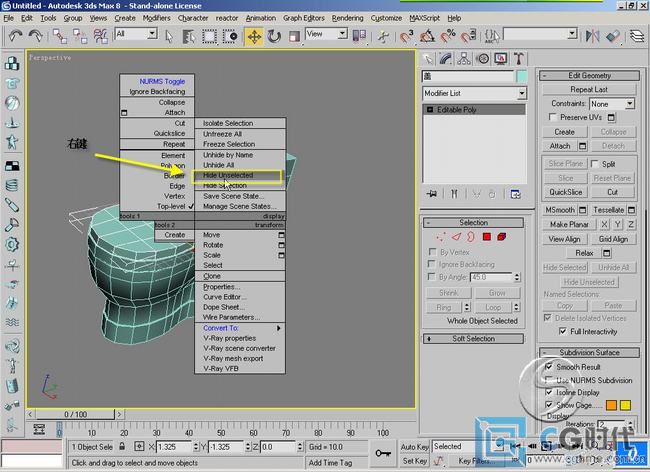Viewport: 650px width, 472px height.
Task: Click the Redo arrow in main toolbar
Action: click(36, 36)
